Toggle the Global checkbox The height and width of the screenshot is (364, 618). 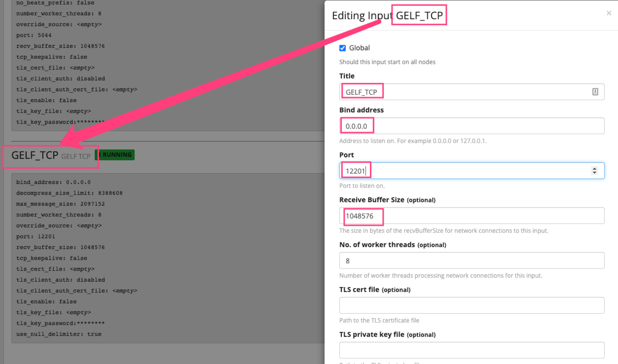tap(342, 48)
